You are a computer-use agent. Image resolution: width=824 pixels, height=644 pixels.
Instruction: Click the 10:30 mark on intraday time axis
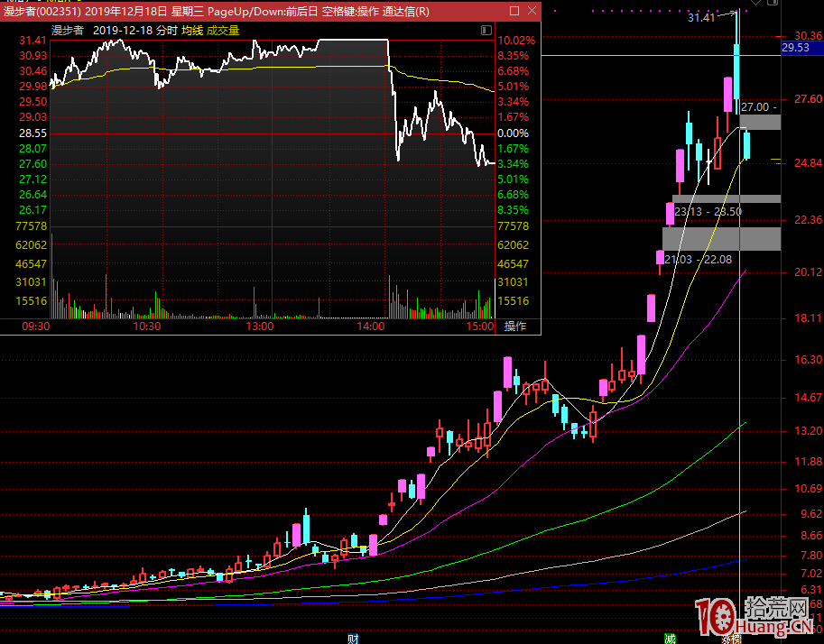[146, 327]
